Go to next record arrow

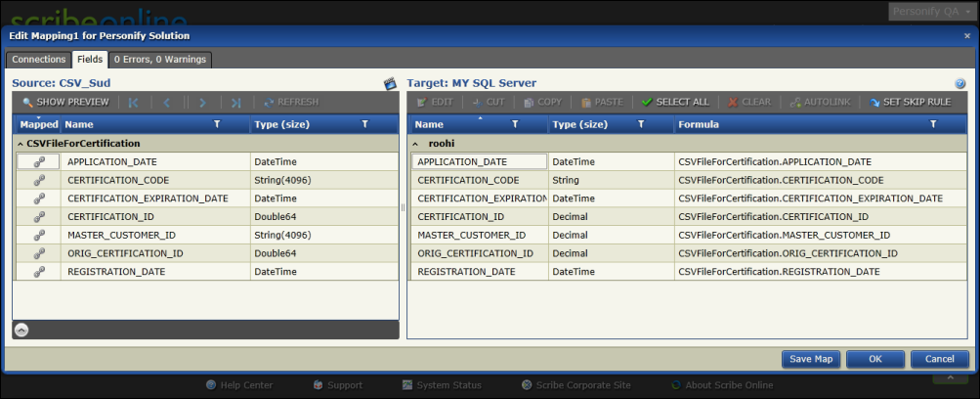coord(202,103)
